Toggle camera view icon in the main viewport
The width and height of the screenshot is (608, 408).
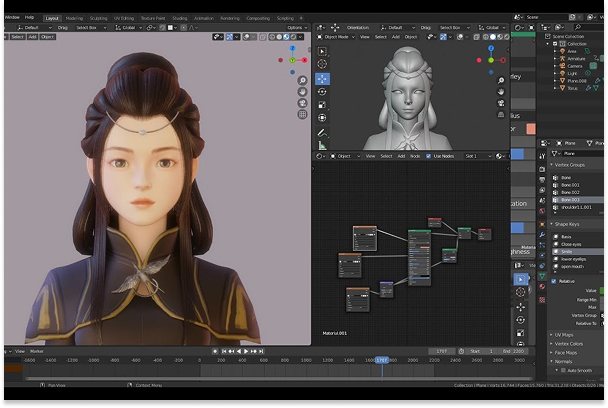[302, 104]
